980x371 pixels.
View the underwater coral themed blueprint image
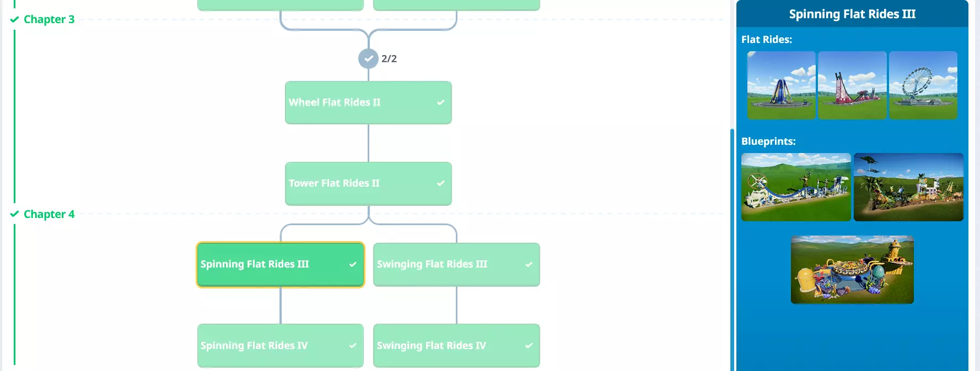tap(852, 270)
